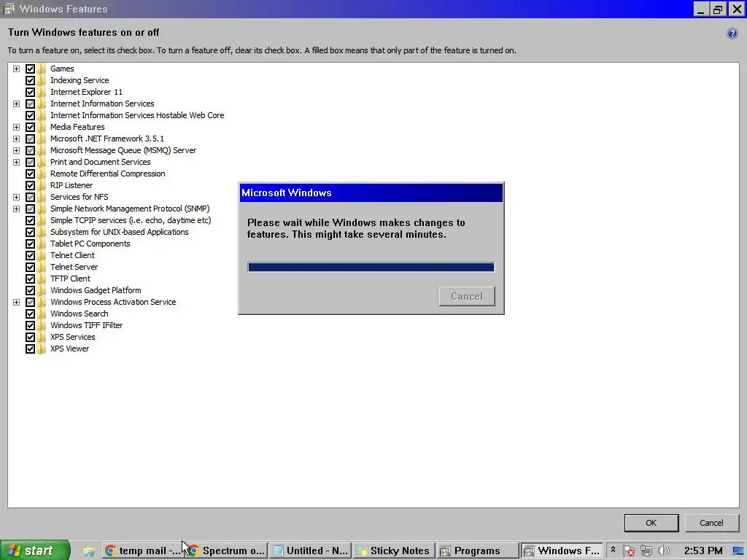Click the folder icon beside XPS Services
This screenshot has height=560, width=747.
[x=42, y=337]
